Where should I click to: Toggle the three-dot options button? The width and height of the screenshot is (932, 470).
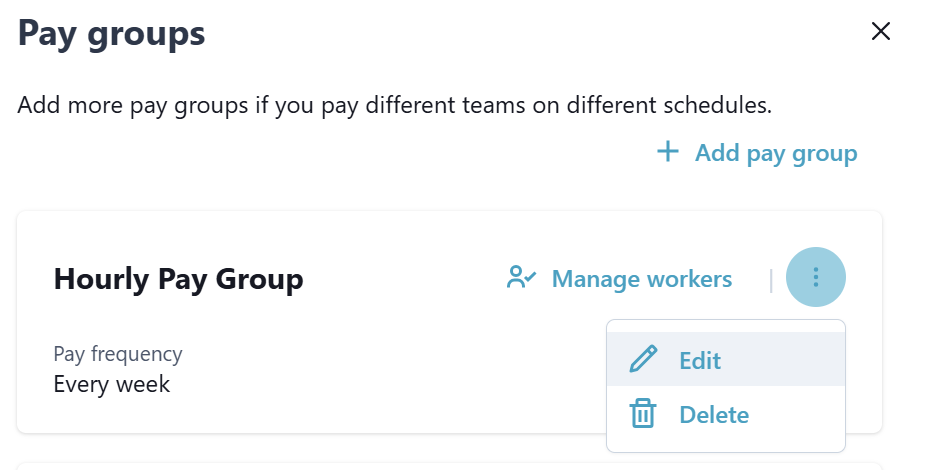tap(816, 277)
